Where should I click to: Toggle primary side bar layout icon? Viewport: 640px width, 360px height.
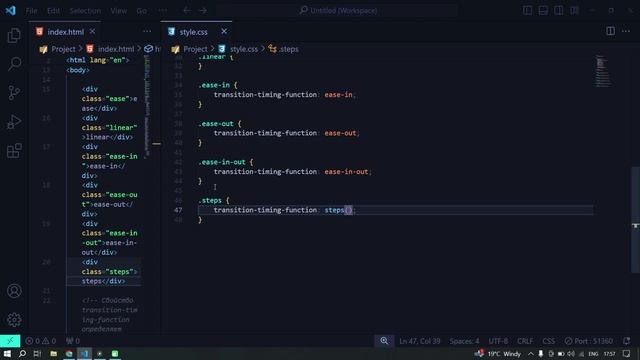tap(527, 11)
